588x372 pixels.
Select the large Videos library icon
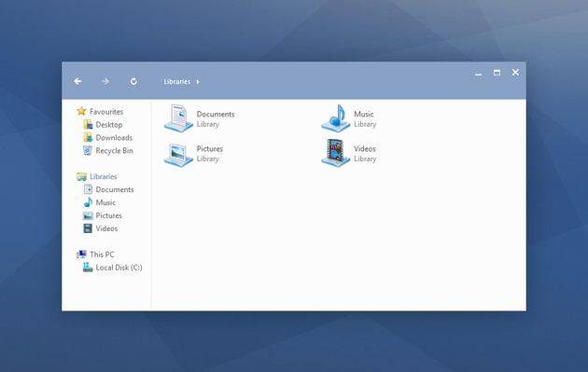click(336, 153)
